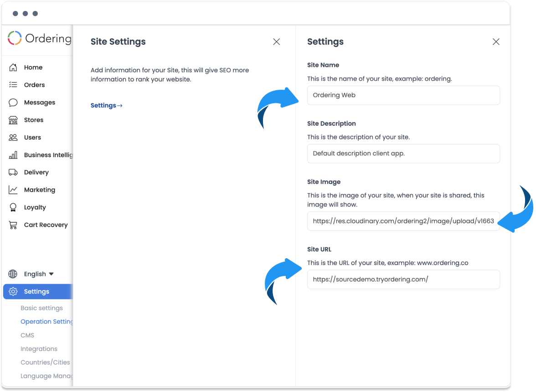Click the Ordering brand name text
Viewport: 536px width, 392px height.
[x=48, y=38]
